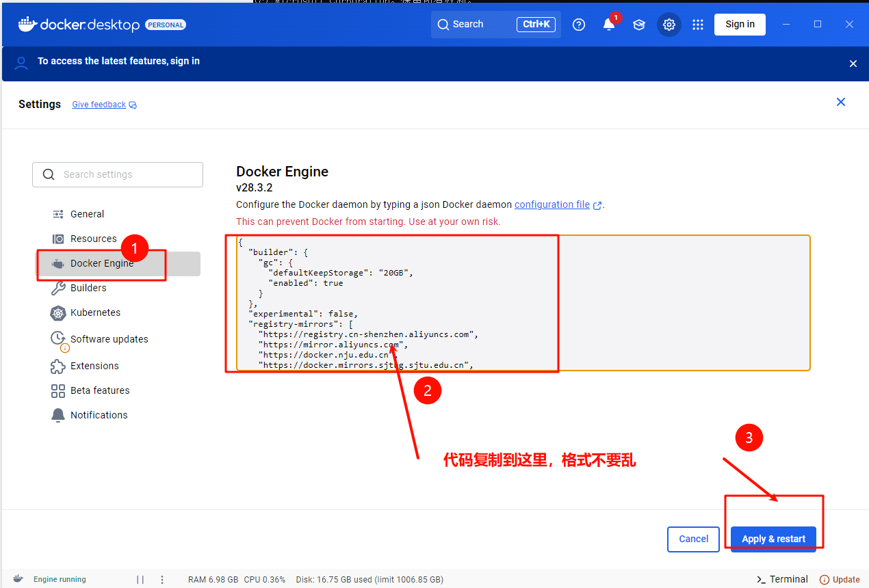This screenshot has width=869, height=588.
Task: Open the apps grid icon
Action: tap(698, 25)
